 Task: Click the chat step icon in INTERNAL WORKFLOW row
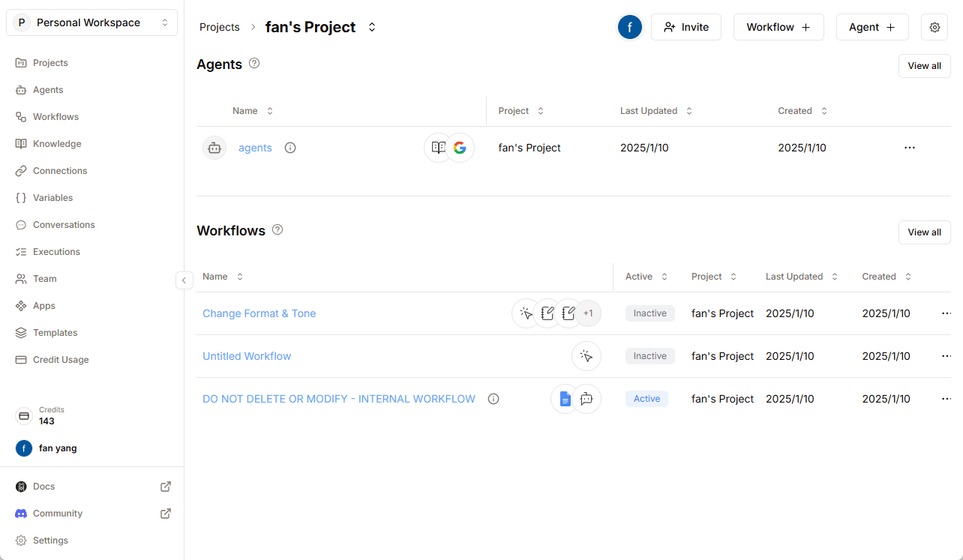[586, 399]
